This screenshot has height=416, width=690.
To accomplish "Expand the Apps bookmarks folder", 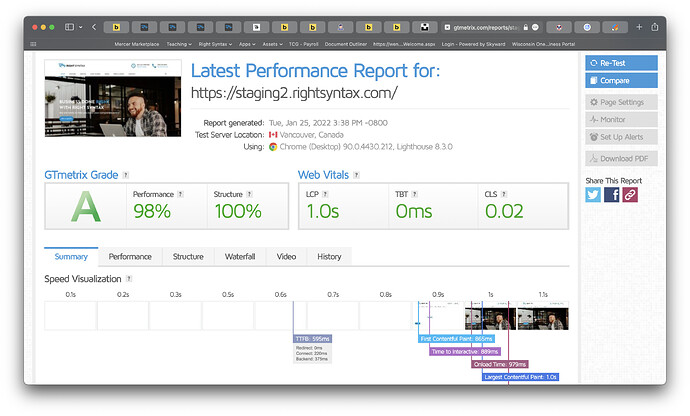I will (x=247, y=44).
